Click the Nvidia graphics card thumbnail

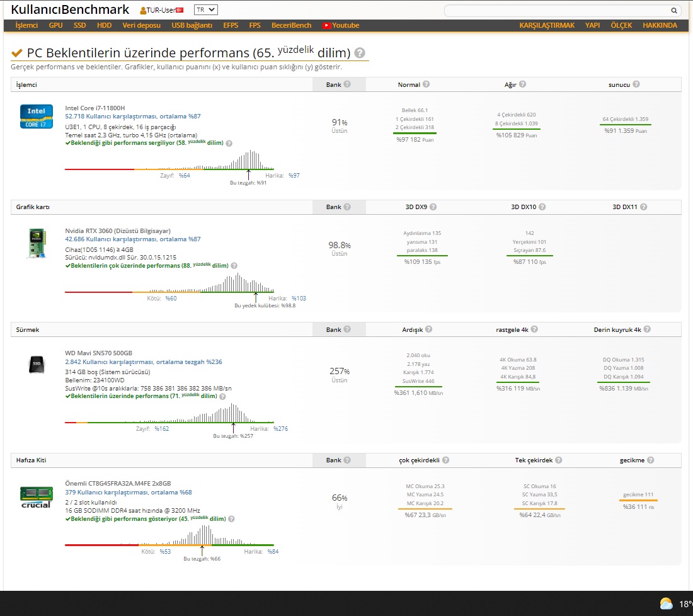(37, 243)
